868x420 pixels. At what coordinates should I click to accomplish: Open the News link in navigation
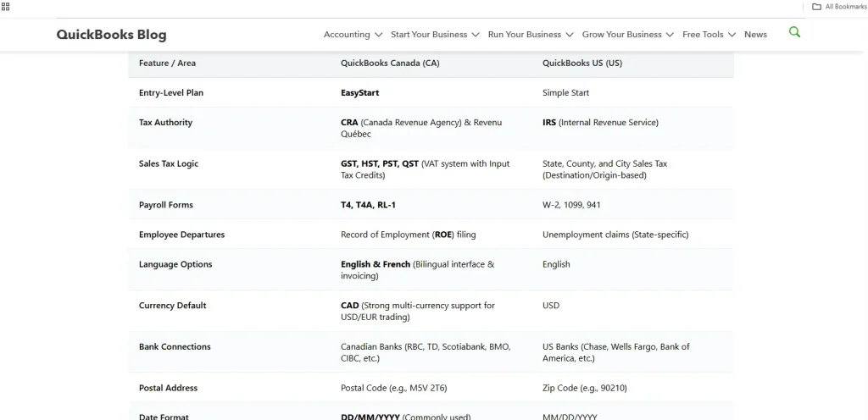click(755, 34)
